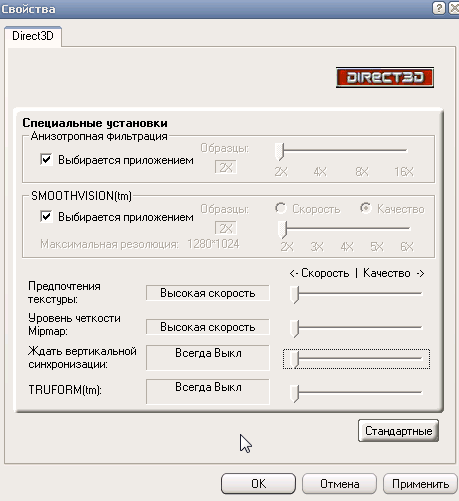The width and height of the screenshot is (459, 501).
Task: Click the SMOOTHVISION samples slider handle
Action: coord(283,229)
